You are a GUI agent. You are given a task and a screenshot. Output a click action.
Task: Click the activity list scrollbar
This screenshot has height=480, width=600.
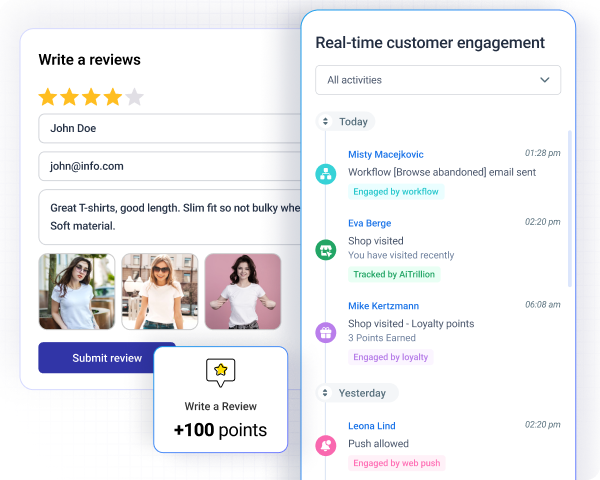pyautogui.click(x=570, y=209)
